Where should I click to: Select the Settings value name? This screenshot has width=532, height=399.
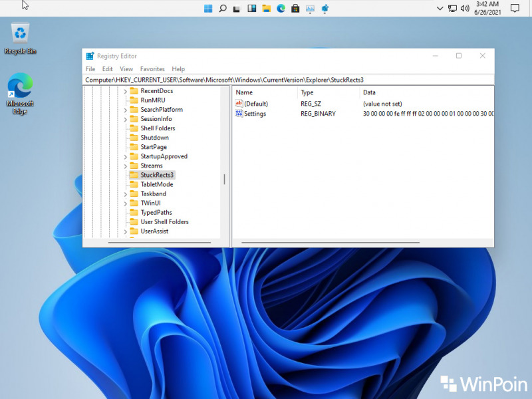pyautogui.click(x=255, y=114)
